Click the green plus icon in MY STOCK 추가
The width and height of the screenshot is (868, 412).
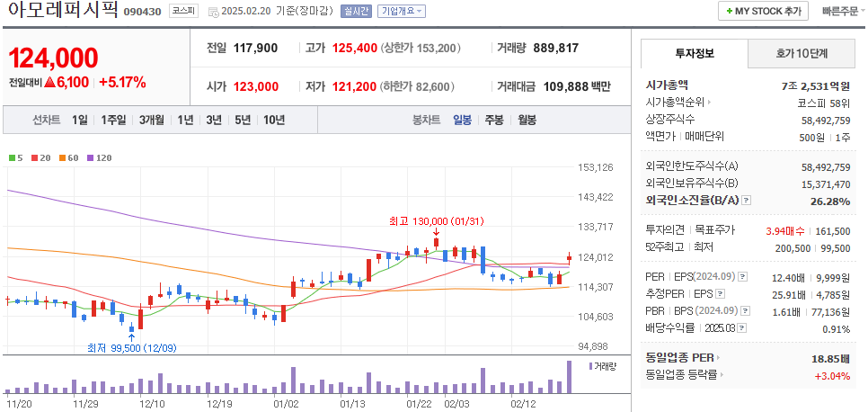[x=730, y=11]
